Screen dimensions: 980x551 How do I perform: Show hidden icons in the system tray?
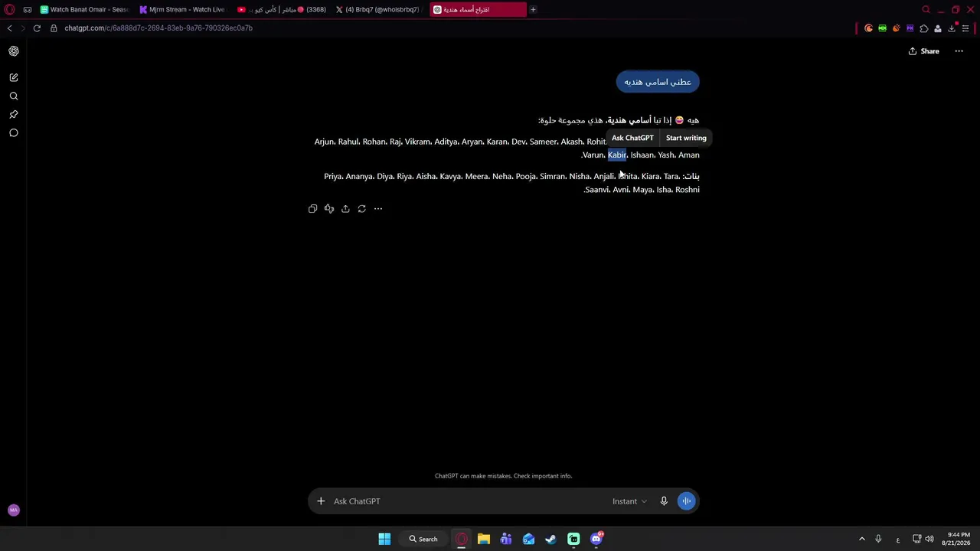(x=861, y=539)
